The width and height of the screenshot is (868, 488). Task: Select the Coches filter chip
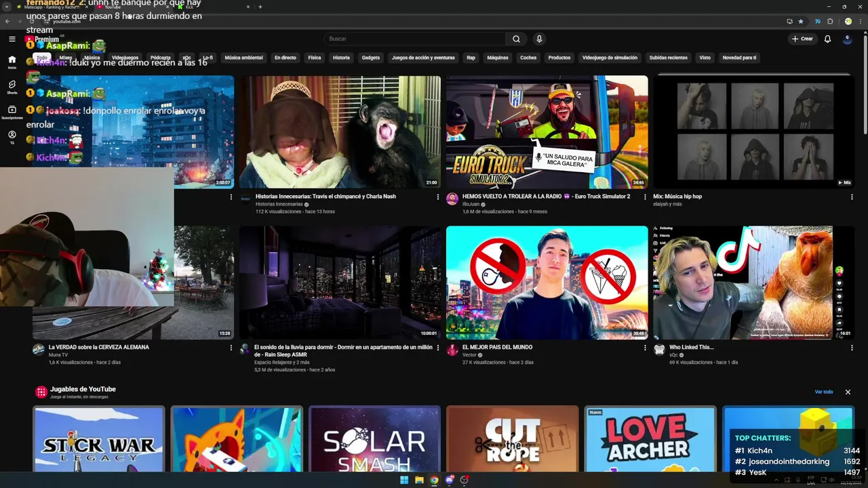[528, 58]
